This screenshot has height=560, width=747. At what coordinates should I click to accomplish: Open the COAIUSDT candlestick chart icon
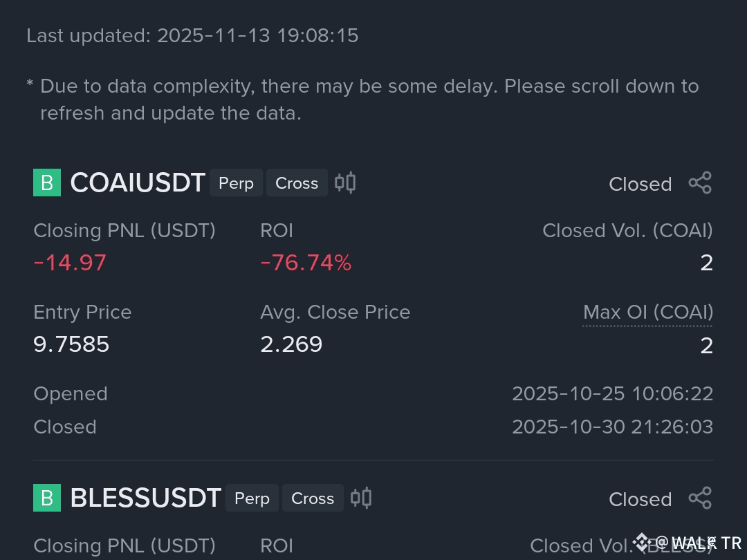[345, 183]
